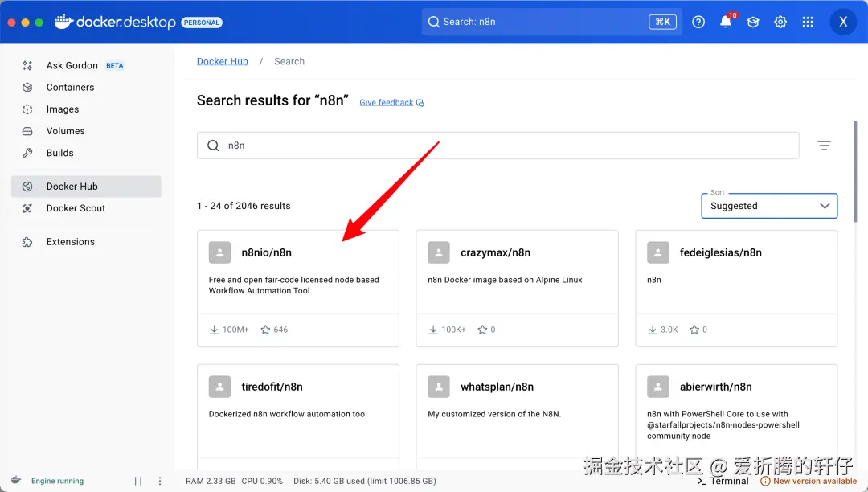Click the whatsplan/n8n publisher avatar
The height and width of the screenshot is (492, 868).
[x=439, y=387]
